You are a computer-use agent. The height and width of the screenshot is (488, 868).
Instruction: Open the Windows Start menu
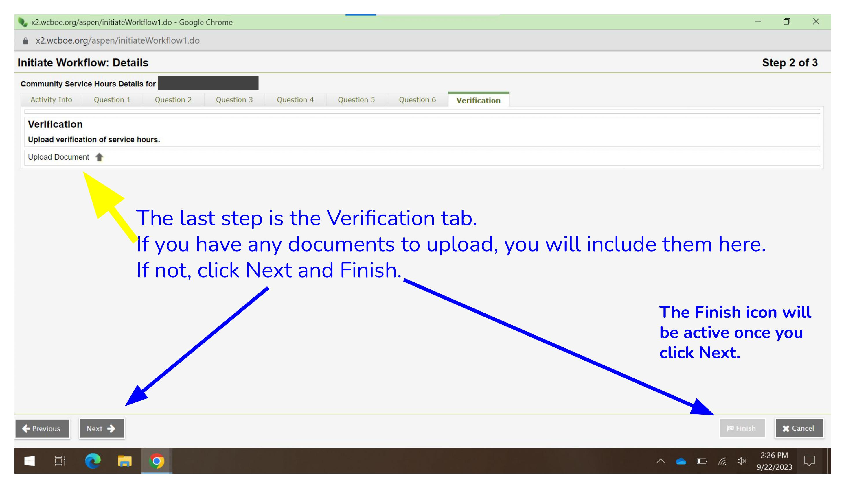[30, 461]
